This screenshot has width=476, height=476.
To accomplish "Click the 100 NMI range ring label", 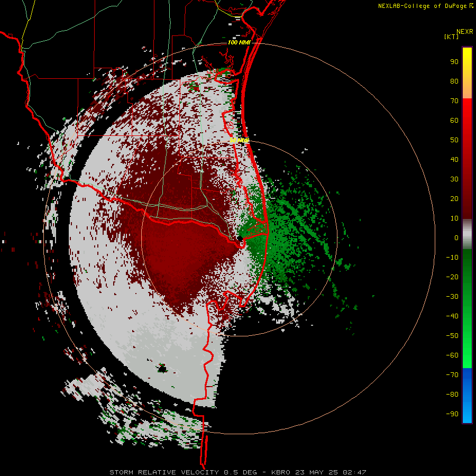I will [x=239, y=42].
